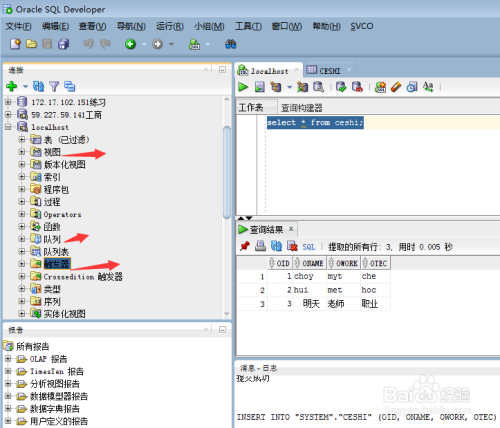The height and width of the screenshot is (428, 500).
Task: Collapse the localhost connection node
Action: (8, 127)
